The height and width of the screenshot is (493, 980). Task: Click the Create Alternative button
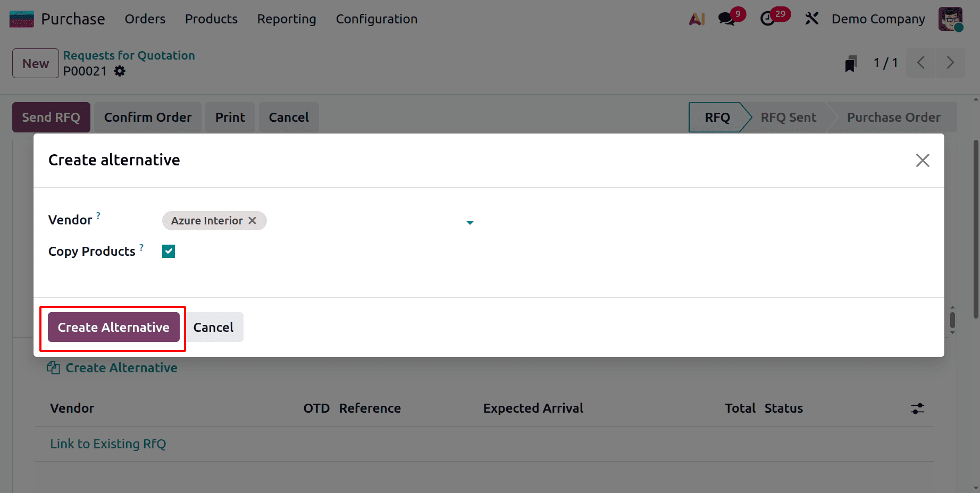tap(112, 327)
